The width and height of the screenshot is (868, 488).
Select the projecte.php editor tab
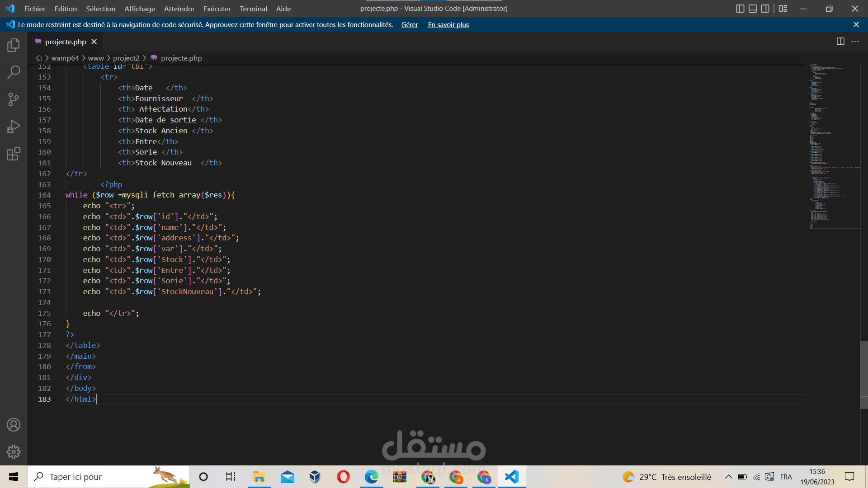tap(65, 42)
